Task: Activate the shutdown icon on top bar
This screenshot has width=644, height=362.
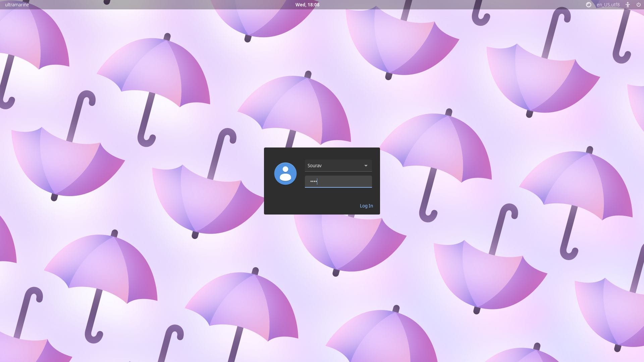Action: coord(638,4)
